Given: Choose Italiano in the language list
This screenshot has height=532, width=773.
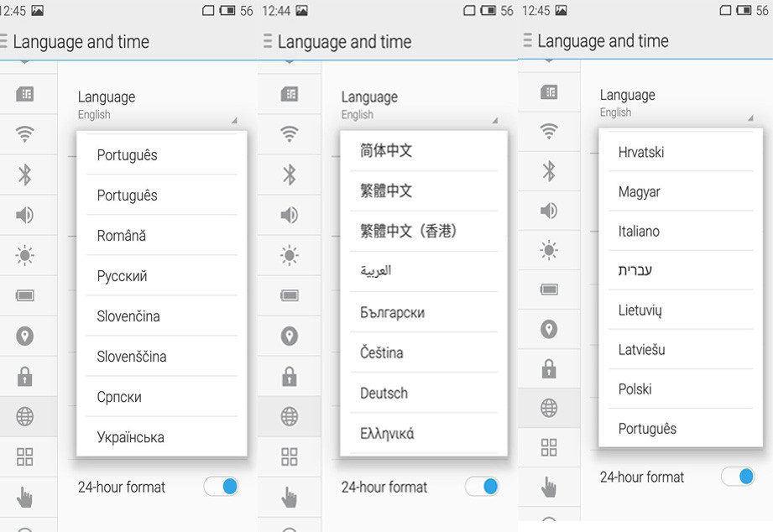Looking at the screenshot, I should pyautogui.click(x=639, y=231).
